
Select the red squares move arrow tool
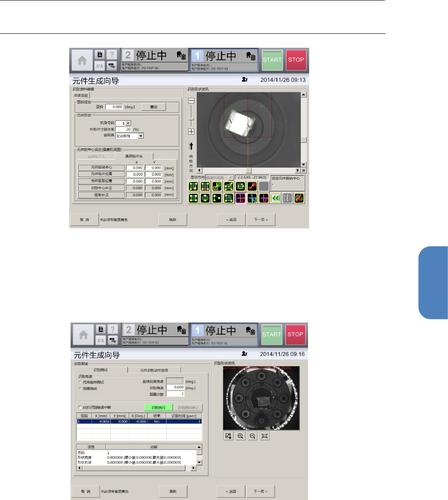[252, 186]
